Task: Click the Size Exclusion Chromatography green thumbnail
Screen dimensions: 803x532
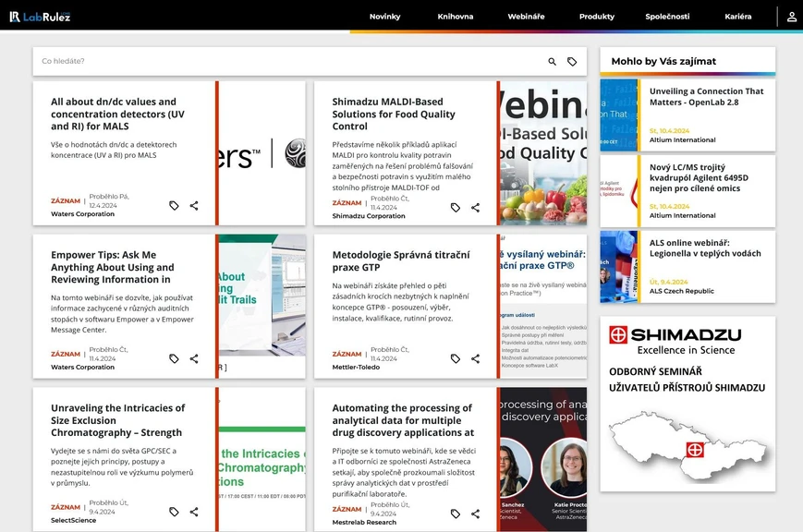Action: point(262,459)
